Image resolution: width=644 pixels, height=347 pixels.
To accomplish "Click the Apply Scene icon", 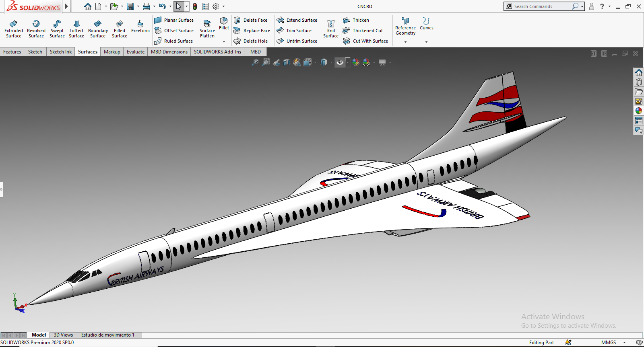I will tap(366, 62).
